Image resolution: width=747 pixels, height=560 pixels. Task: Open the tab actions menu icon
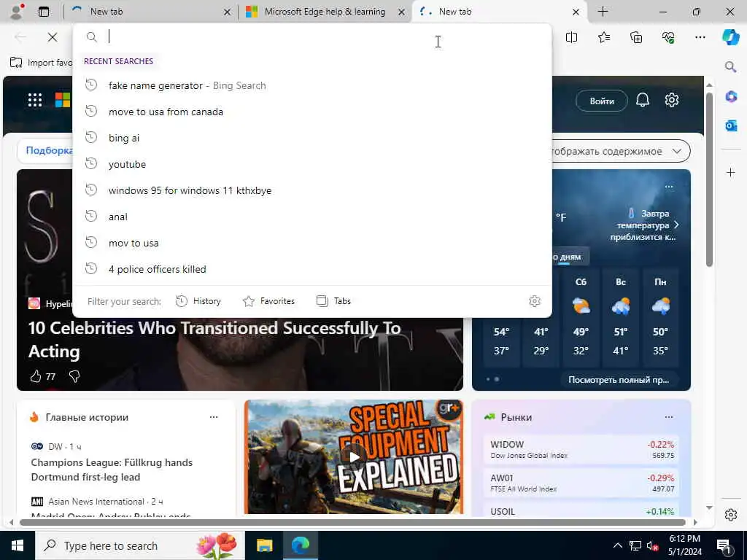click(44, 12)
